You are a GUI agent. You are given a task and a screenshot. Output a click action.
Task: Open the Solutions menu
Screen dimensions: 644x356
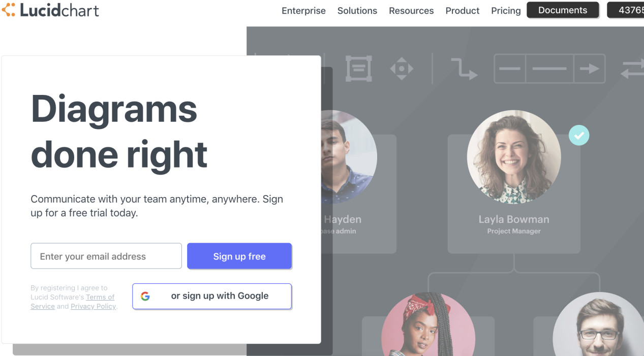[x=357, y=11]
